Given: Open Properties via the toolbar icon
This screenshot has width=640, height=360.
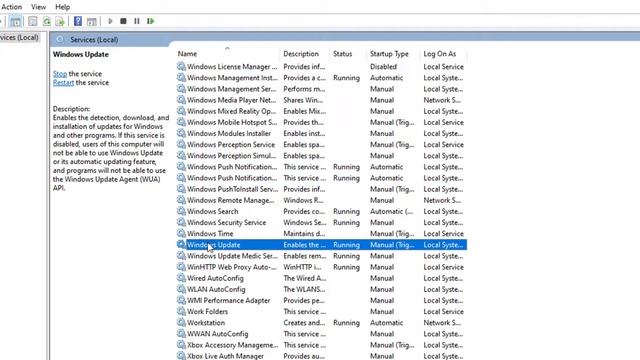Looking at the screenshot, I should [33, 21].
